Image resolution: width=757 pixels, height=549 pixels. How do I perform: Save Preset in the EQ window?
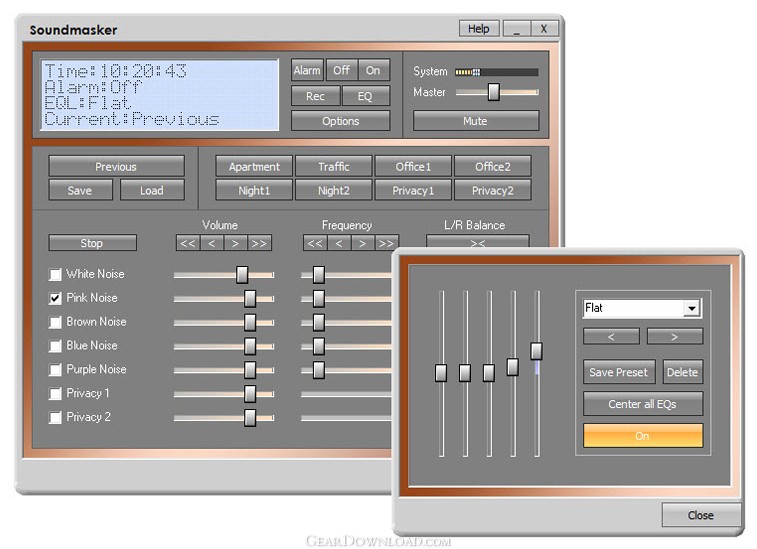(619, 372)
